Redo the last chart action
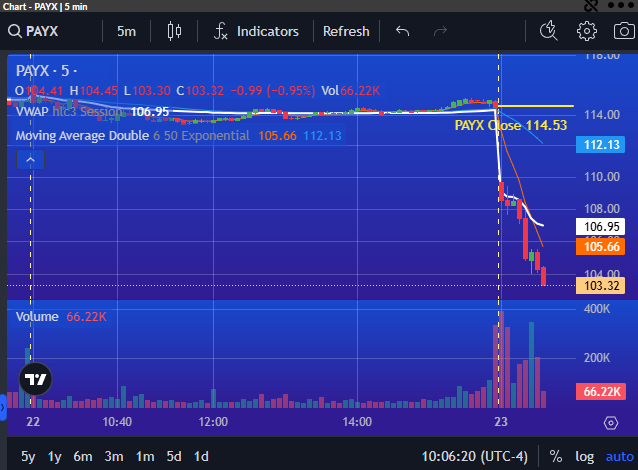Viewport: 638px width, 470px height. [440, 31]
